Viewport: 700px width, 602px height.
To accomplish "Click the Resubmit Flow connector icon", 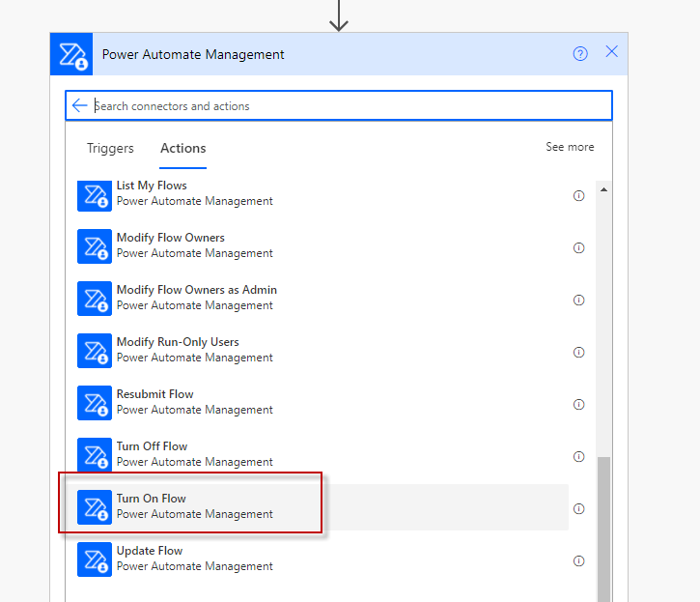I will click(x=95, y=403).
